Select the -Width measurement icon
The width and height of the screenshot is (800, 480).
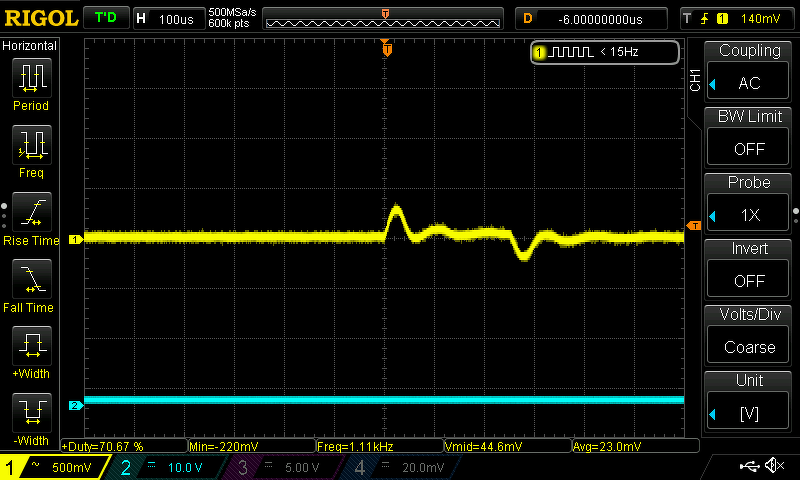click(32, 412)
